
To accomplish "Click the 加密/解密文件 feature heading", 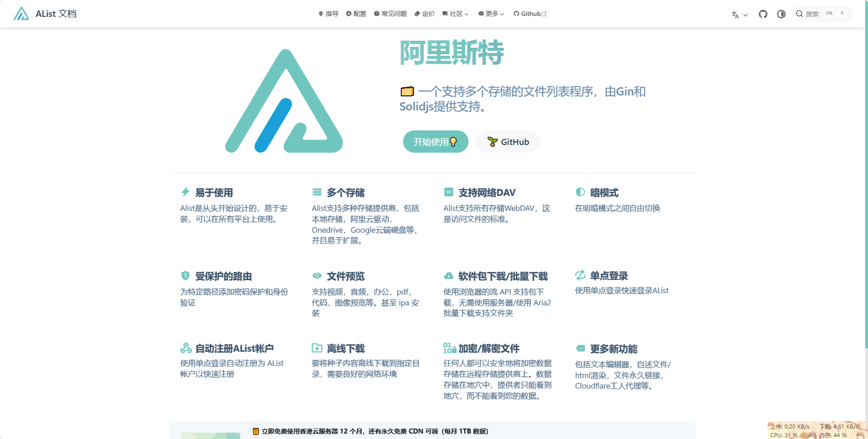I will pos(489,349).
